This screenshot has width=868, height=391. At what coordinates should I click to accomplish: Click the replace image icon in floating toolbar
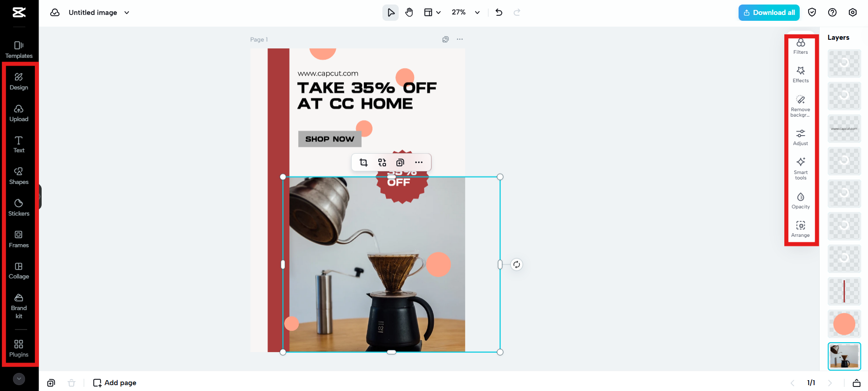pos(382,162)
